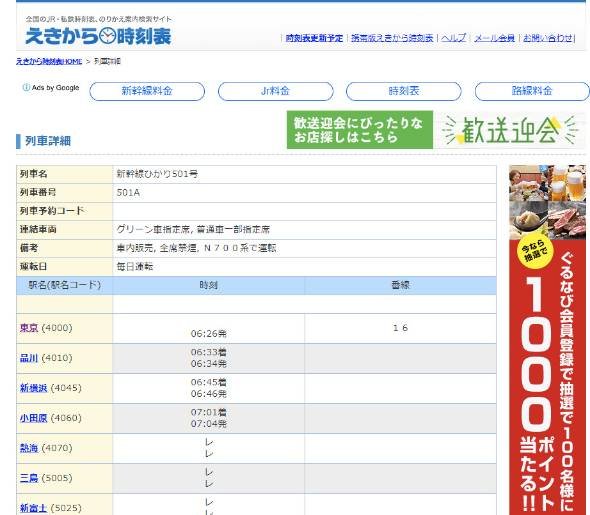Open the 歓送迎会 shop search banner
Viewport: 590px width, 515px height.
(436, 130)
